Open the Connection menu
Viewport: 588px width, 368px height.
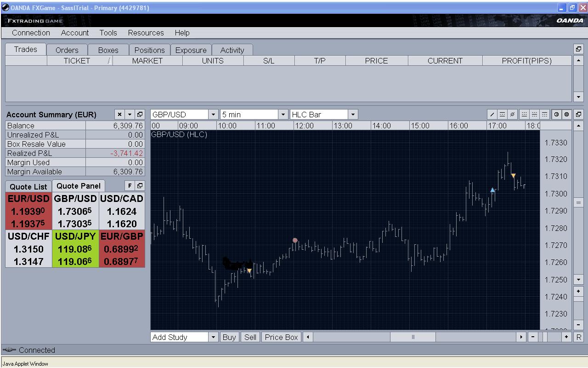click(31, 33)
